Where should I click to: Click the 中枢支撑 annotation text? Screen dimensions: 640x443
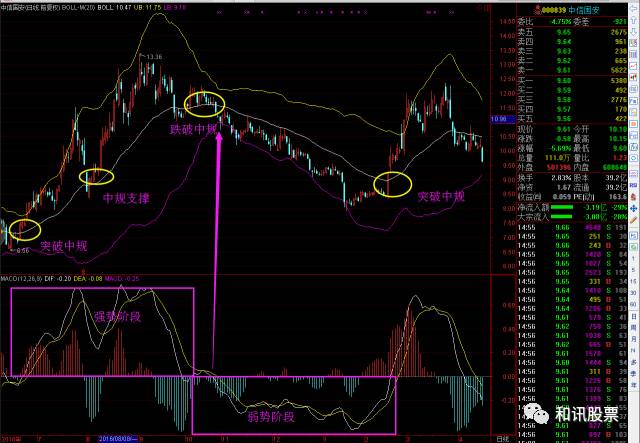125,198
